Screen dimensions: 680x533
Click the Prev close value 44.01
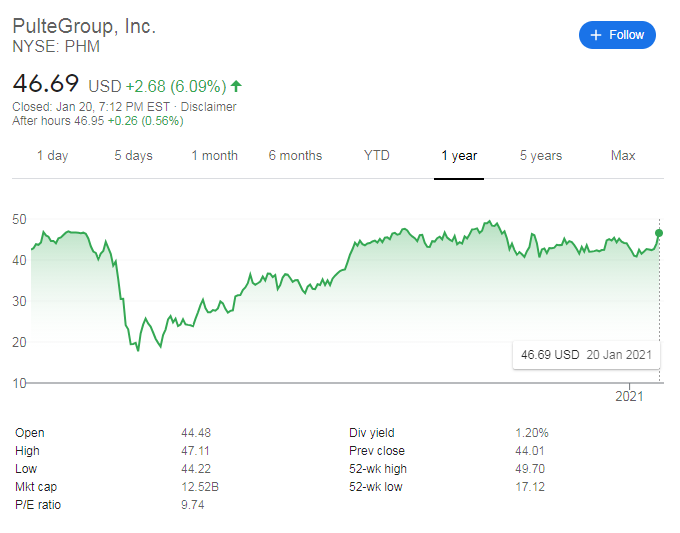[x=530, y=451]
